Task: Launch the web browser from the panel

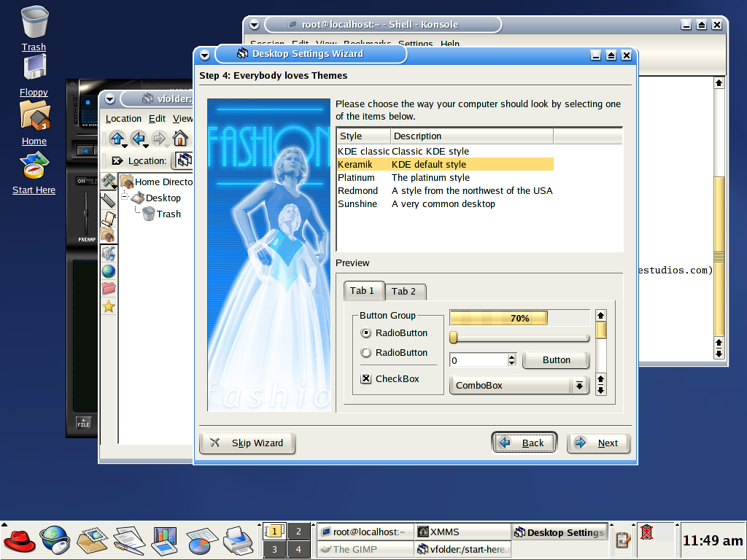Action: click(x=55, y=540)
